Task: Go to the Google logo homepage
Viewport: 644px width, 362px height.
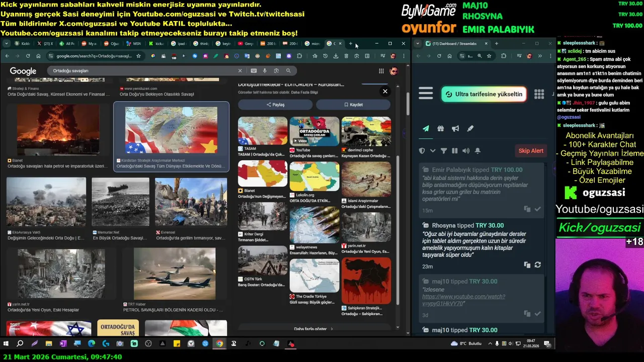Action: pyautogui.click(x=23, y=71)
